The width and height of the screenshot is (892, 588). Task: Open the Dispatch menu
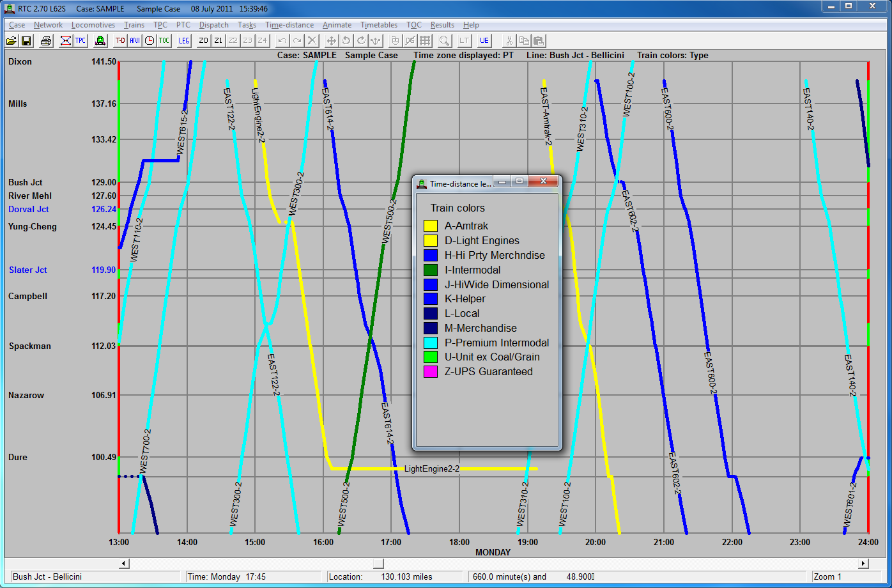(x=213, y=25)
